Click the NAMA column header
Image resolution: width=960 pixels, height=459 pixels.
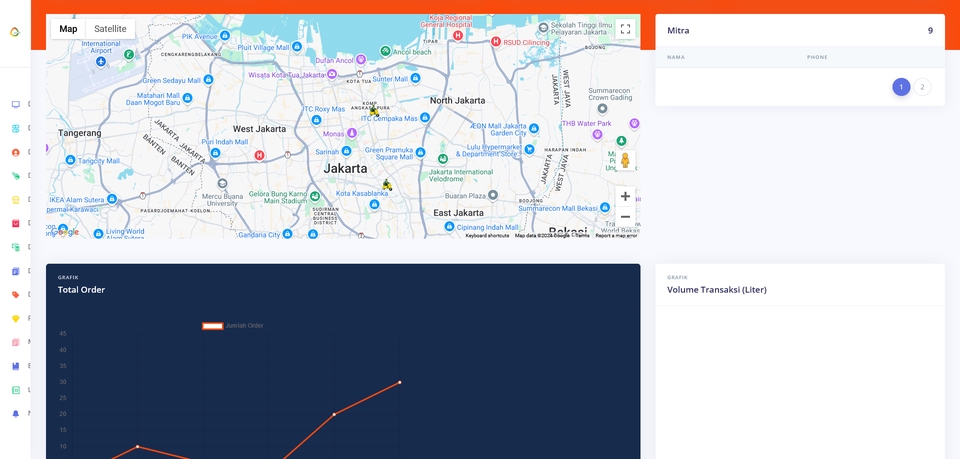point(676,57)
